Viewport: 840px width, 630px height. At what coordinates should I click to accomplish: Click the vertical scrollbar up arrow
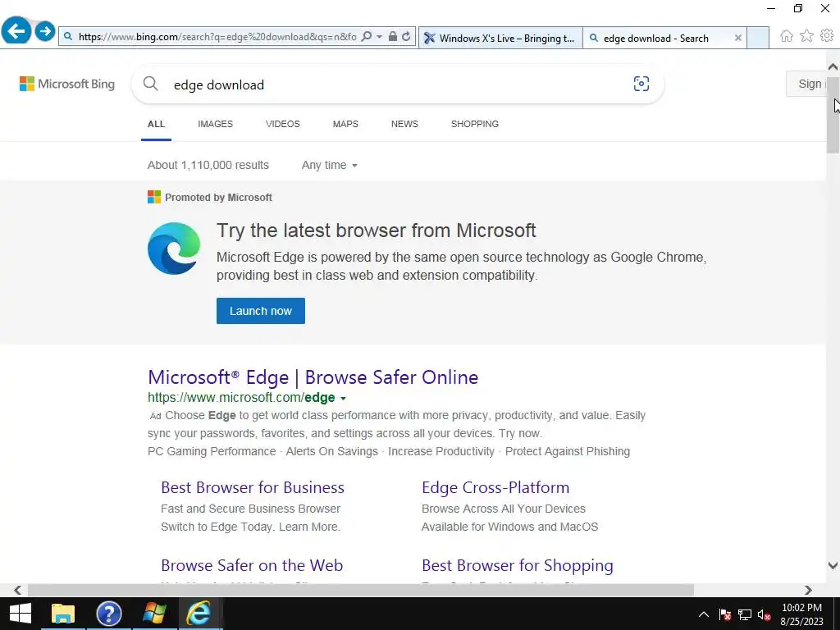[x=833, y=67]
